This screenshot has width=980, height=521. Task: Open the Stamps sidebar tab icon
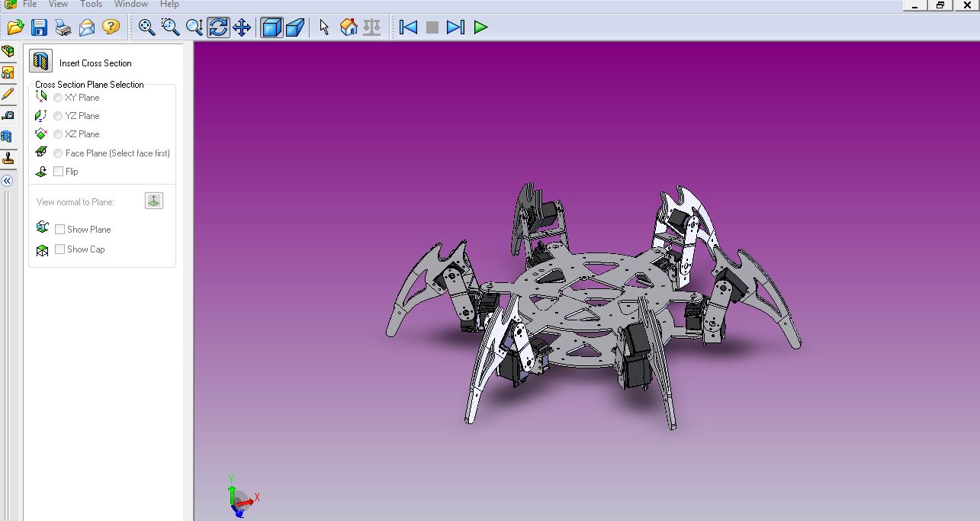pyautogui.click(x=8, y=159)
